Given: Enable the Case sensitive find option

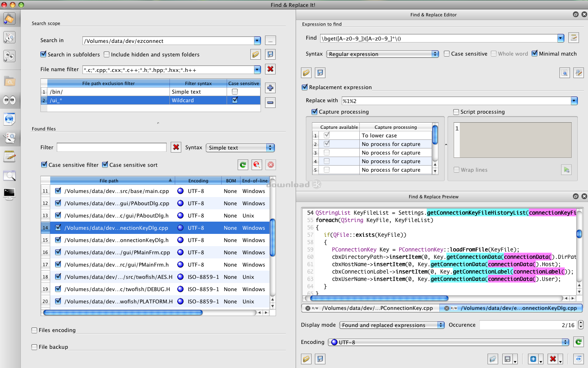Looking at the screenshot, I should pyautogui.click(x=447, y=54).
